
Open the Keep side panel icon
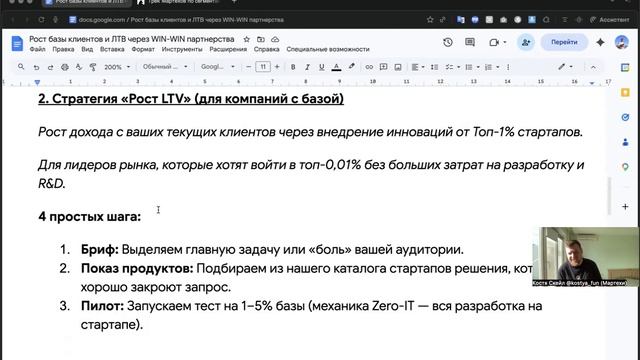625,93
